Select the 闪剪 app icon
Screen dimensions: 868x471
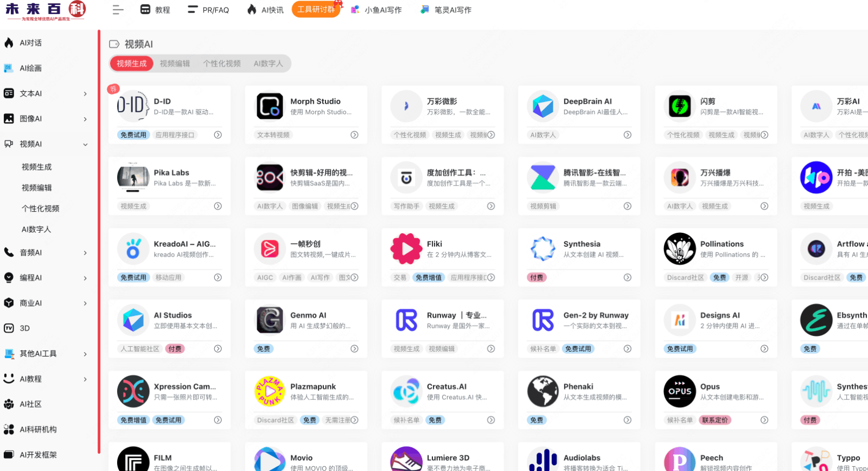point(680,106)
